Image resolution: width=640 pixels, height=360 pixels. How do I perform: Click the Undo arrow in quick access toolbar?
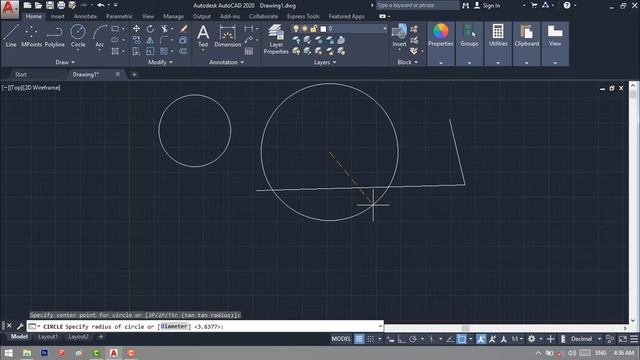point(100,5)
